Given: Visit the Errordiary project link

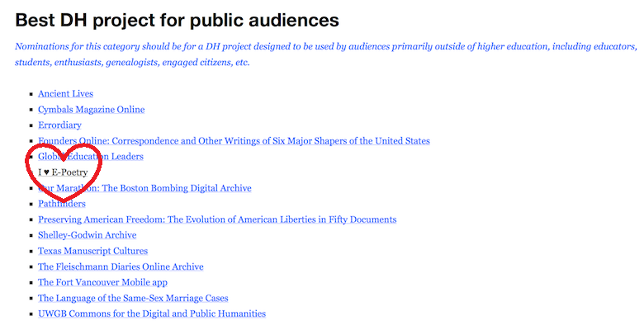Looking at the screenshot, I should [x=59, y=125].
